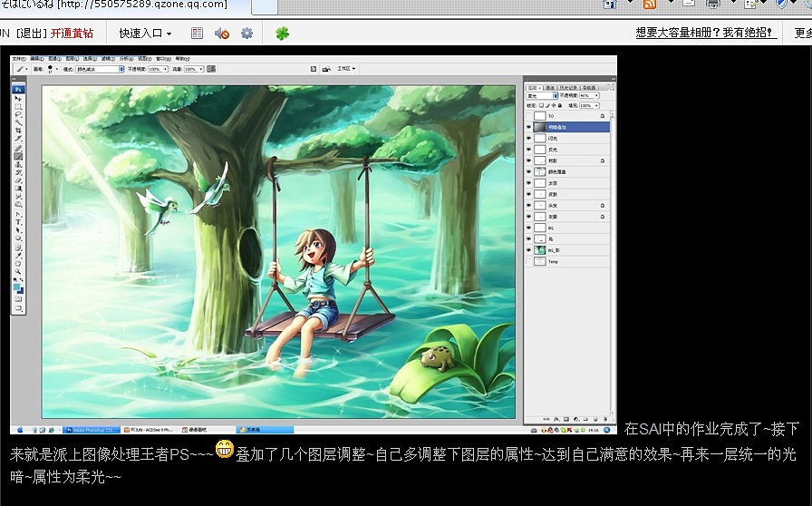This screenshot has width=812, height=506.
Task: Change screen mode at toolbox bottom
Action: [x=18, y=307]
